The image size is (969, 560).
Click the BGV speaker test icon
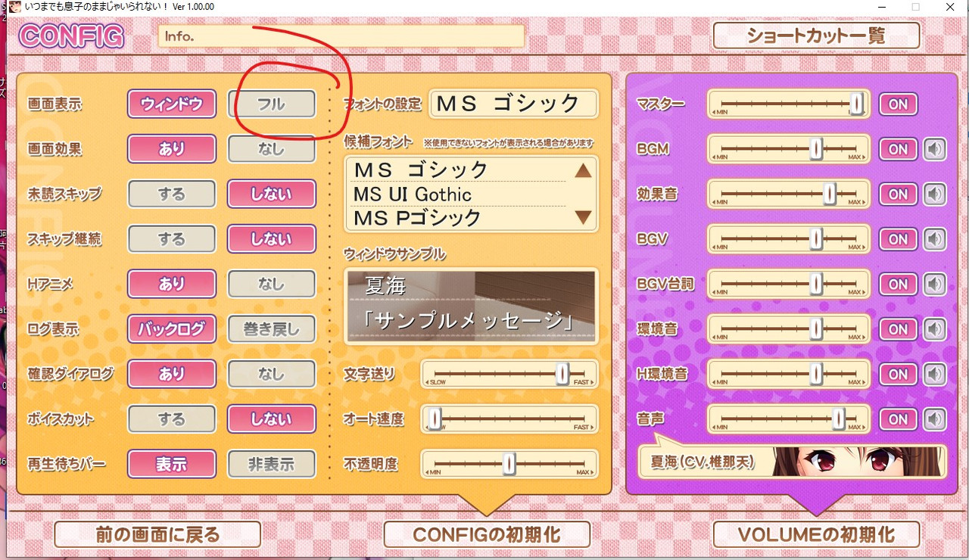point(936,239)
